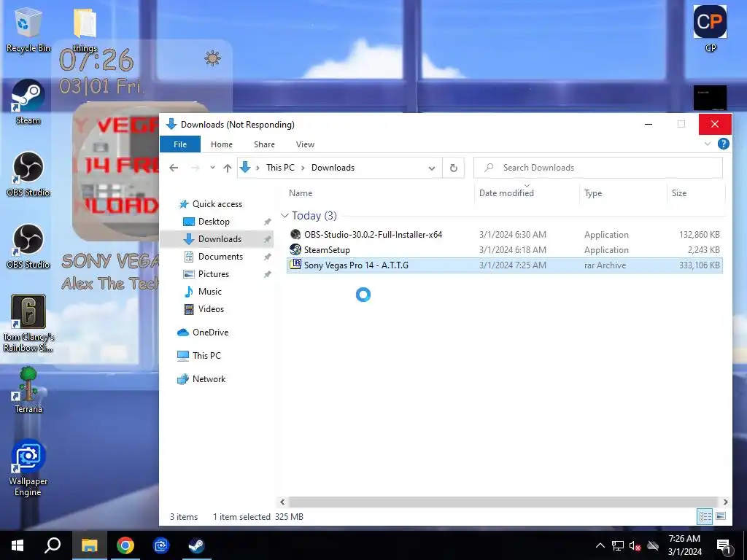
Task: Open Google Chrome from taskbar
Action: click(125, 545)
